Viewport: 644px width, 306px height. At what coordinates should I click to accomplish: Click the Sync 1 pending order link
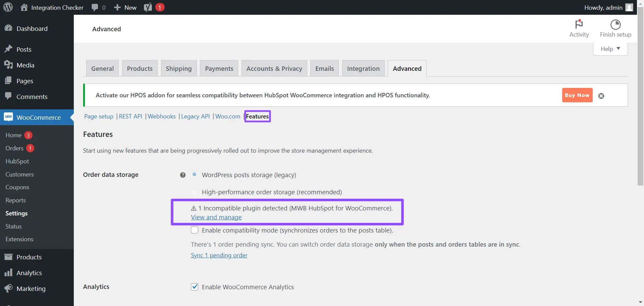pos(219,255)
